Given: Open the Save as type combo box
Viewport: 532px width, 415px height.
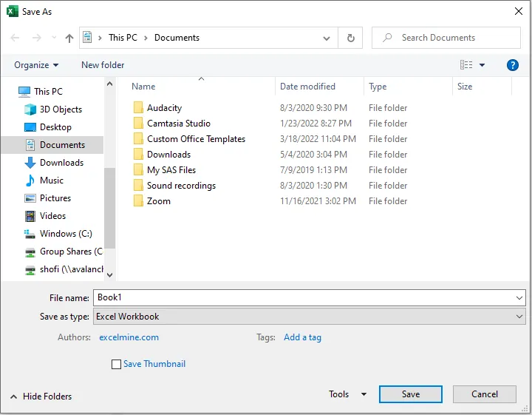Looking at the screenshot, I should (x=310, y=317).
